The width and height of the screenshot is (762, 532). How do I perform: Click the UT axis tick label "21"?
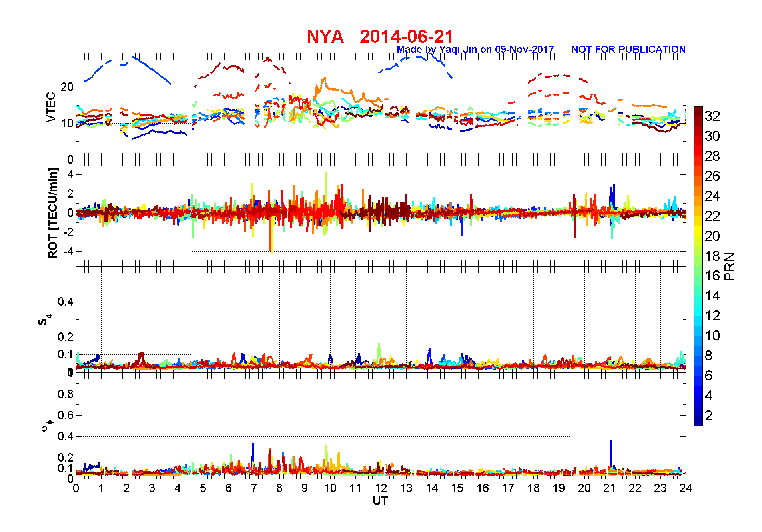click(609, 488)
